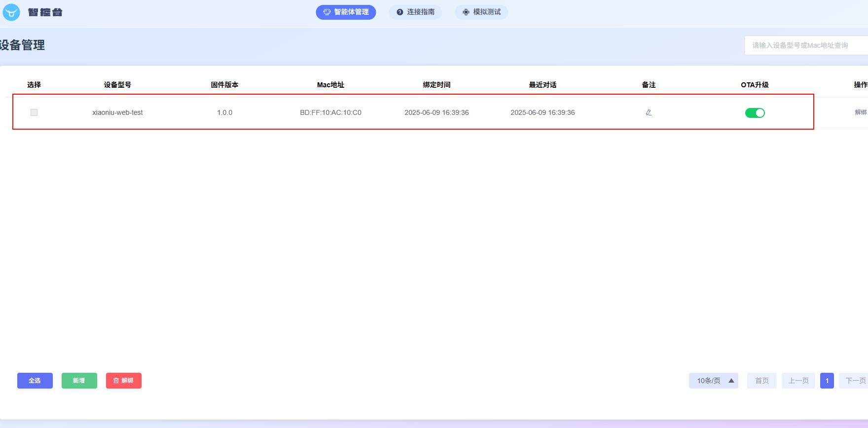Click the Mac address BD:FF:10:AC:10:C0
The width and height of the screenshot is (868, 428).
click(x=330, y=112)
